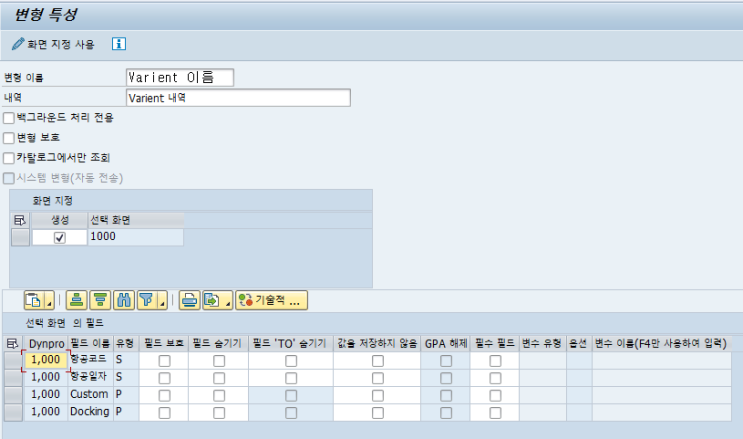Click the 필수 필드 column header
The height and width of the screenshot is (439, 743).
495,343
